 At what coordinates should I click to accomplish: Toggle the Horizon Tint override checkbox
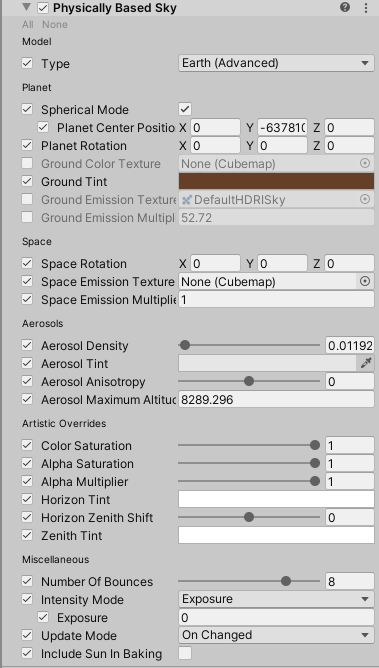tap(27, 499)
